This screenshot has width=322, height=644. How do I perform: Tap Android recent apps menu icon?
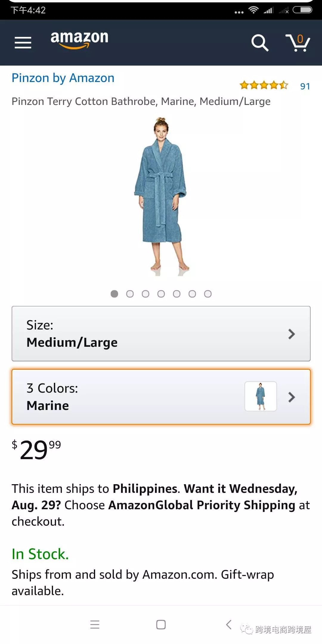coord(95,624)
